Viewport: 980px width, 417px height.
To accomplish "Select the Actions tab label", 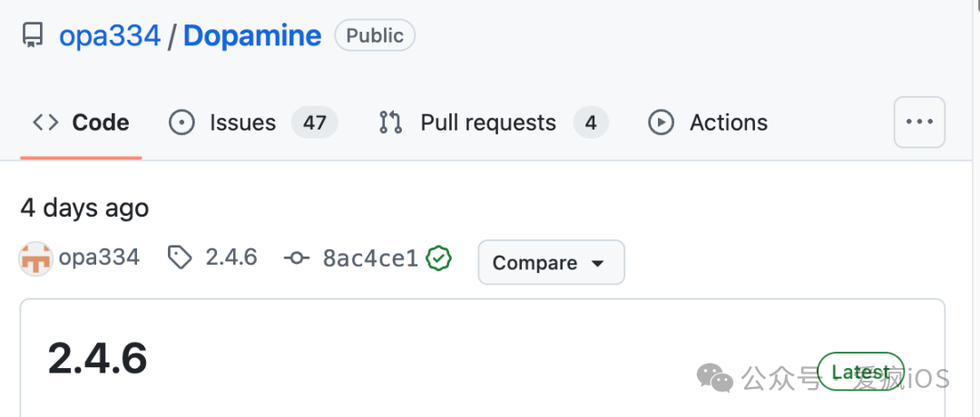I will tap(729, 122).
